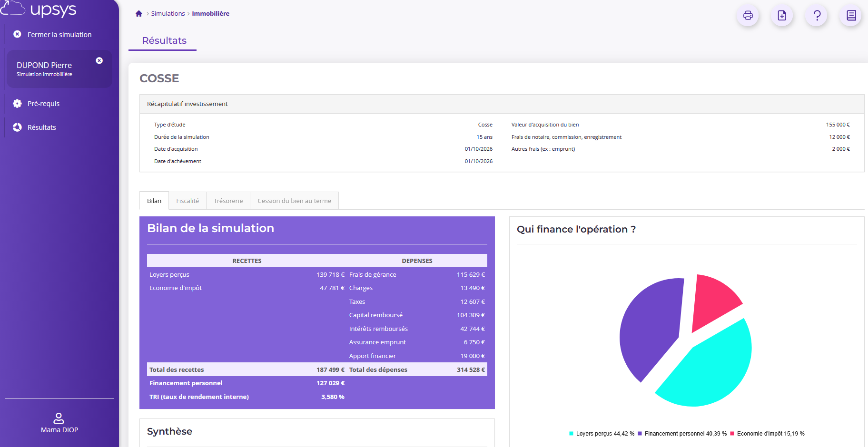Open the Cession du bien au terme tab
Image resolution: width=868 pixels, height=447 pixels.
294,201
